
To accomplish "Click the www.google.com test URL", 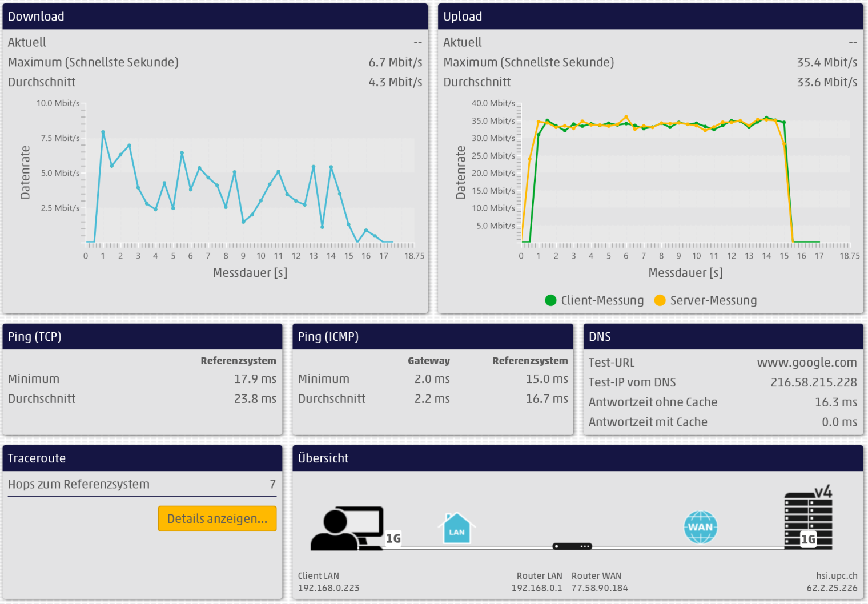I will [x=806, y=363].
